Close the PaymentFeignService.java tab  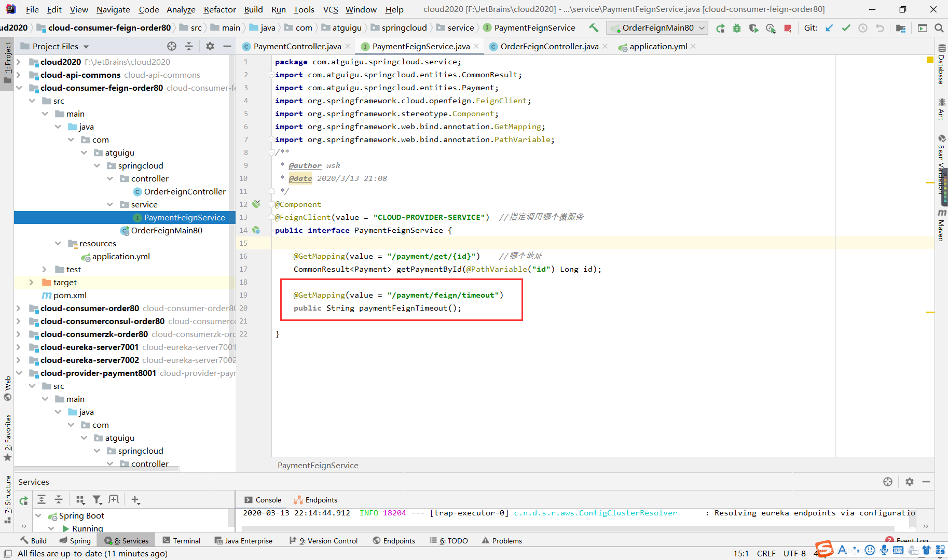pyautogui.click(x=476, y=46)
